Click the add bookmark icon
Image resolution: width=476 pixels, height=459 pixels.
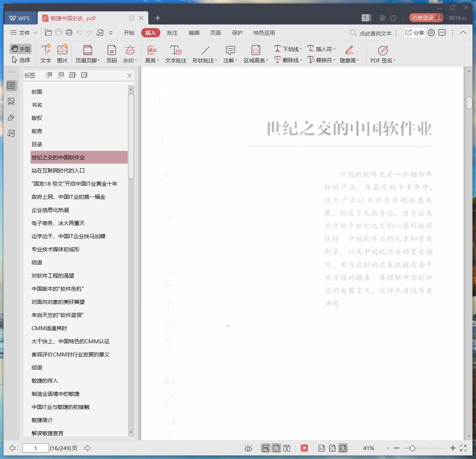coord(73,75)
